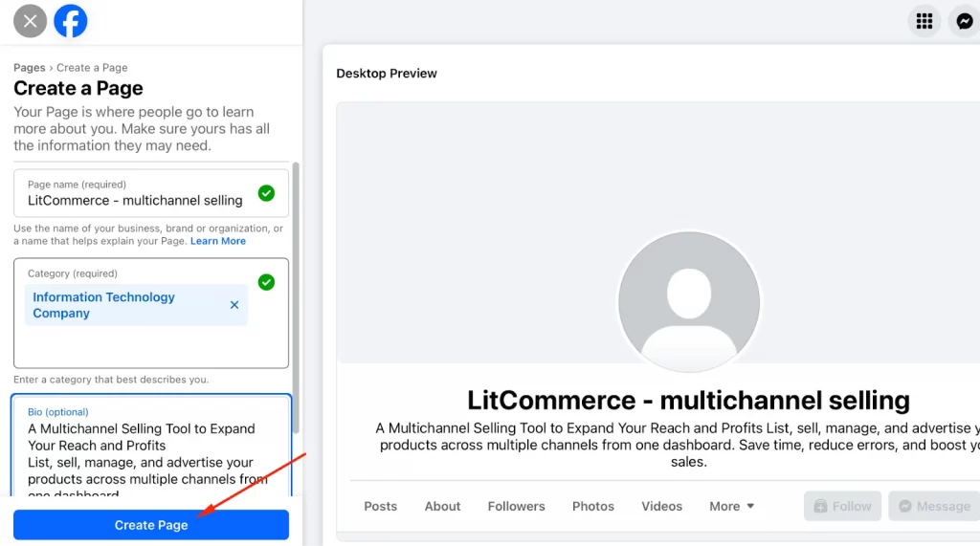Close the Create a Page dialog
This screenshot has width=980, height=546.
[x=30, y=21]
